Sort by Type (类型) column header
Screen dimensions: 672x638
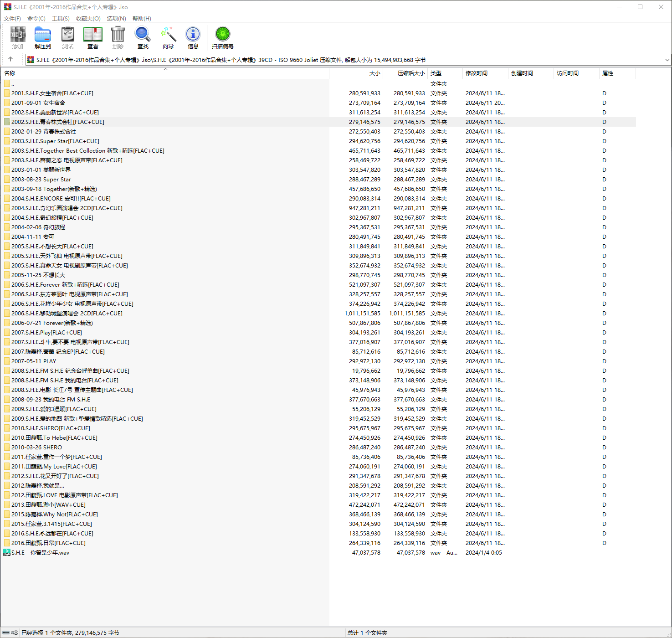tap(445, 73)
